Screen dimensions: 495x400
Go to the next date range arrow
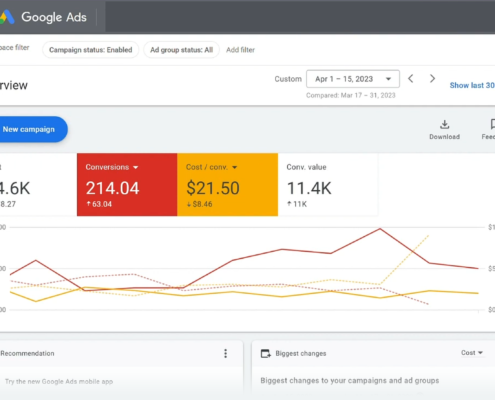432,79
